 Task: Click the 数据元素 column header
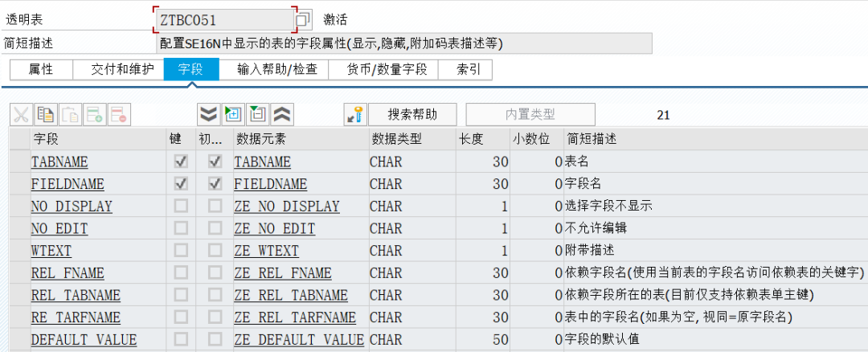tap(301, 139)
